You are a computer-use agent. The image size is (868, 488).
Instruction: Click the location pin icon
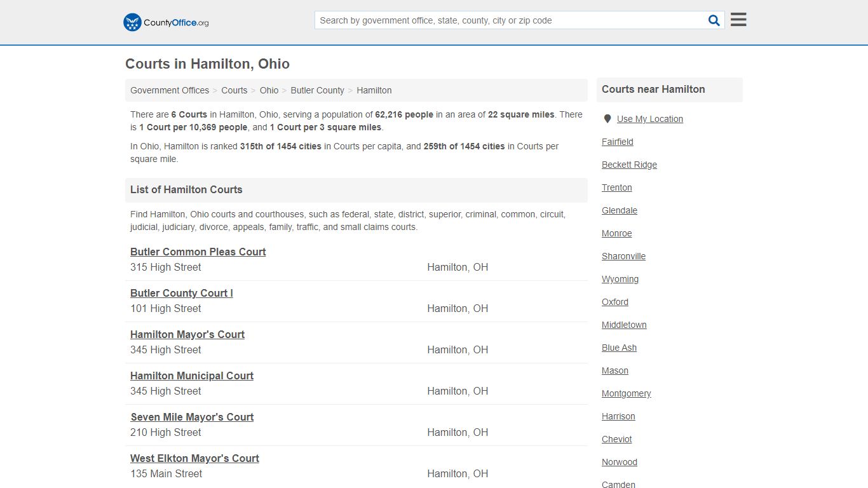[x=607, y=119]
